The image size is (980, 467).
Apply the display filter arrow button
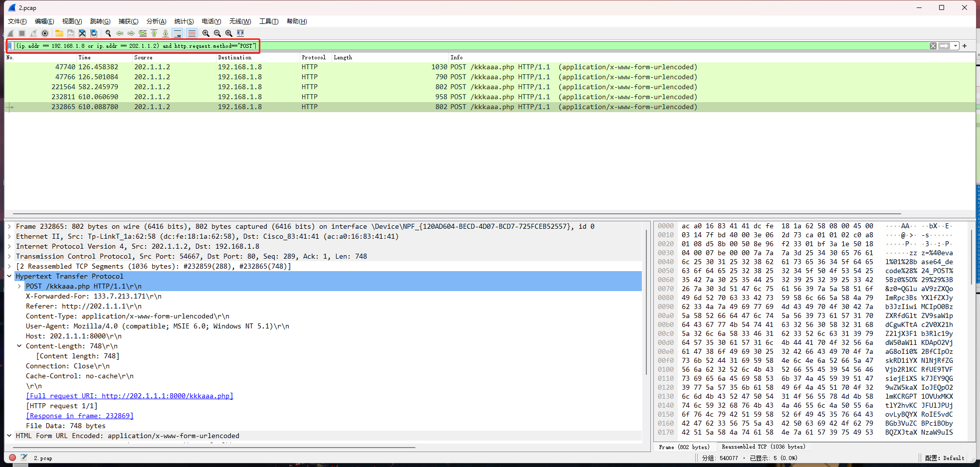coord(944,46)
